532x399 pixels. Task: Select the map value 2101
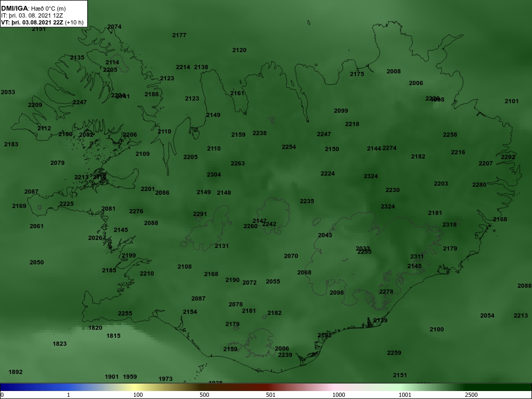[x=512, y=102]
